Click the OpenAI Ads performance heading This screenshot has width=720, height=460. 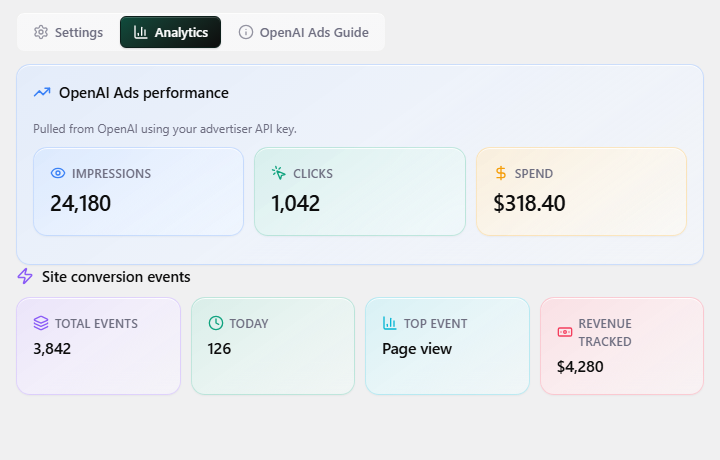click(144, 93)
